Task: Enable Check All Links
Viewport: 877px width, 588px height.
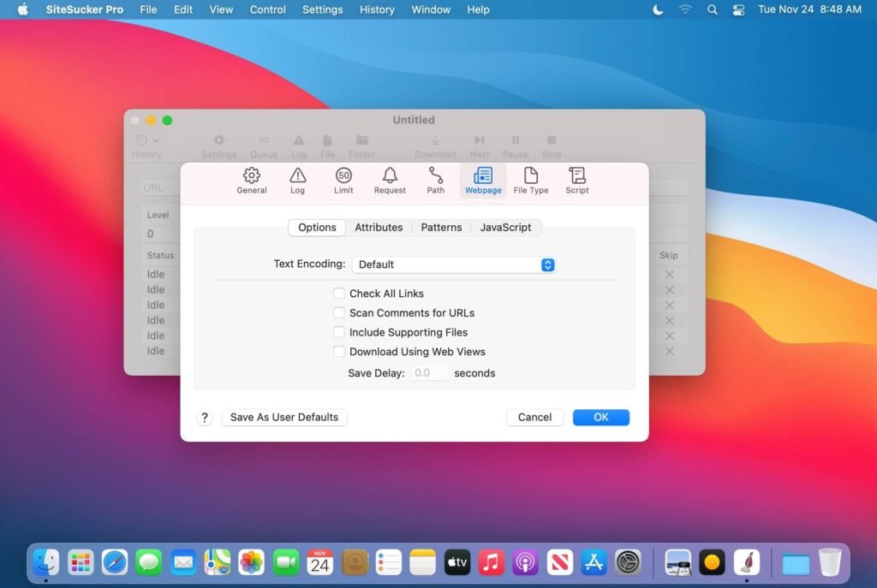Action: 339,293
